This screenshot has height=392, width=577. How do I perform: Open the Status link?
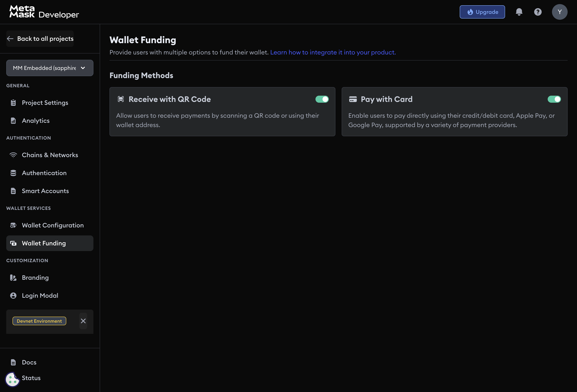tap(31, 378)
